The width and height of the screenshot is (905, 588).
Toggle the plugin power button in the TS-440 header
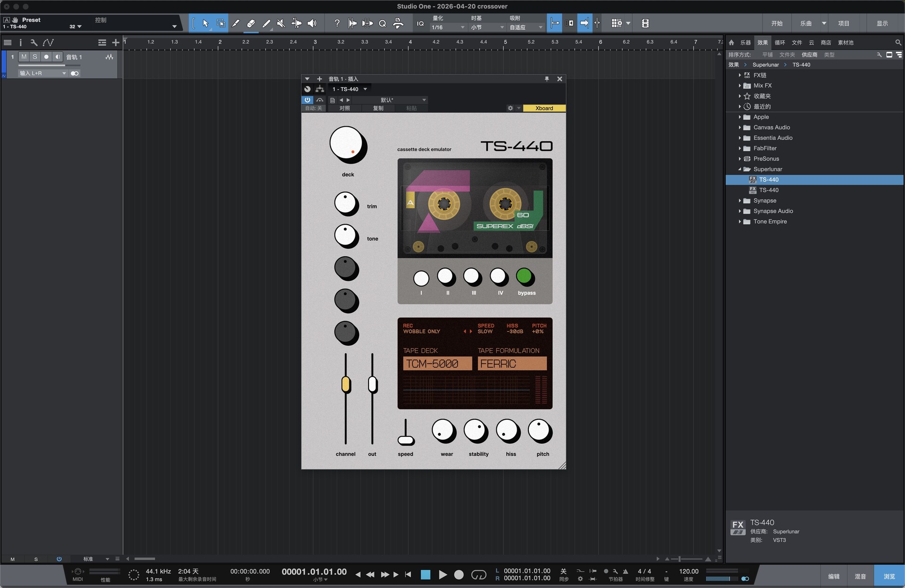tap(307, 100)
